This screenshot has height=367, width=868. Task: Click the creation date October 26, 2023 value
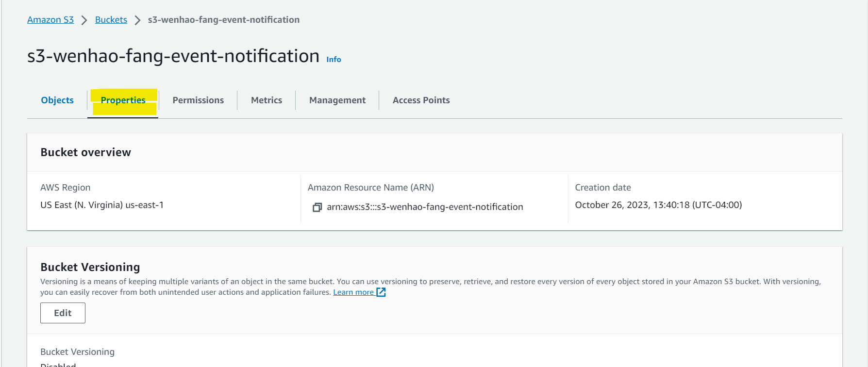click(658, 205)
